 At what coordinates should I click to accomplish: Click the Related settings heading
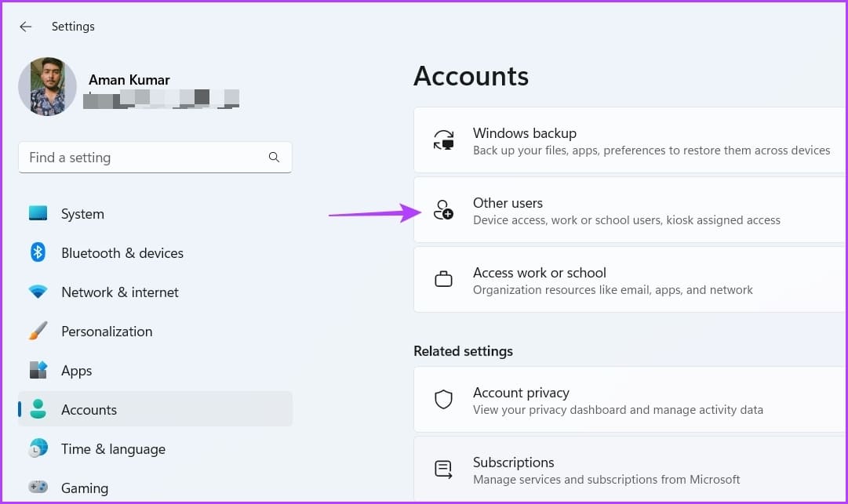pyautogui.click(x=464, y=351)
